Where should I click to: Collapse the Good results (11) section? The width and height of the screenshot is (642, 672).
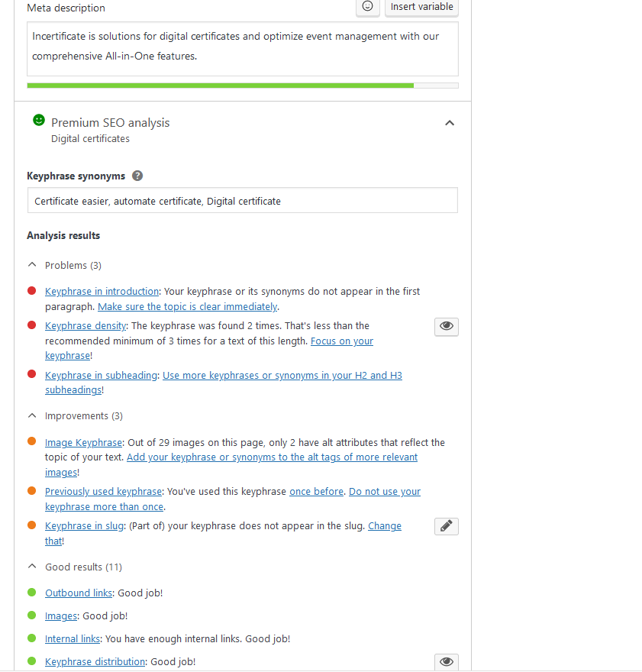tap(32, 567)
